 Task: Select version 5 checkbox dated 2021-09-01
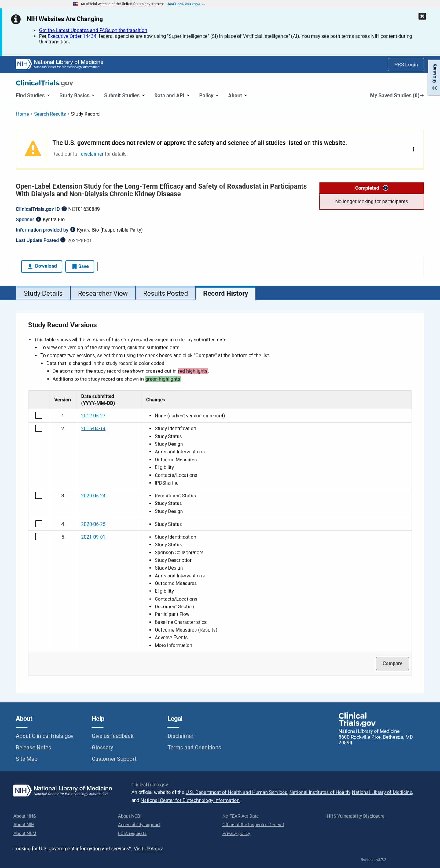[x=39, y=536]
